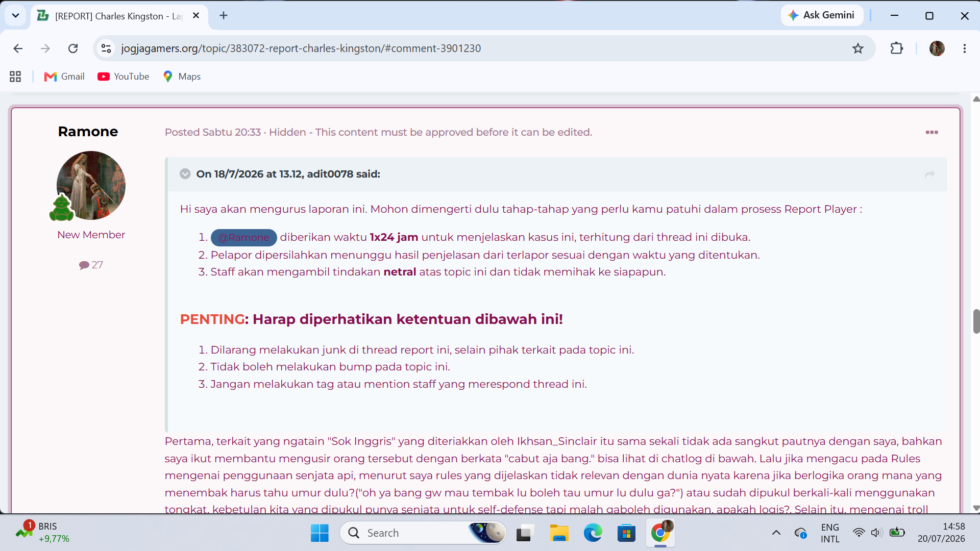Reload the jogjagamers page
Viewport: 980px width, 551px height.
(x=73, y=48)
